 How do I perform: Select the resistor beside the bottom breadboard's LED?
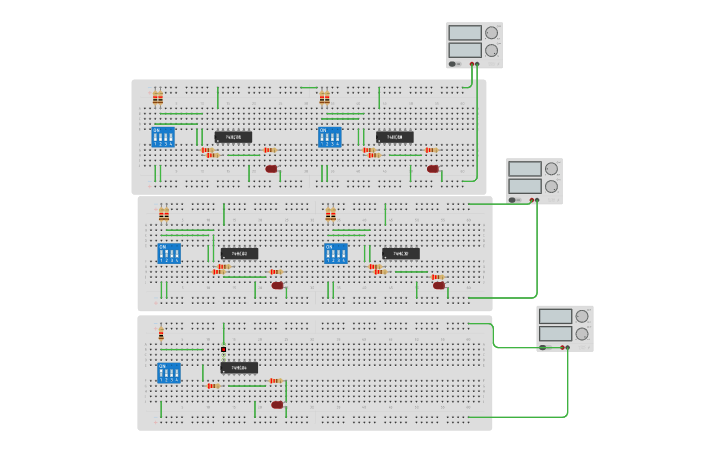click(x=275, y=381)
